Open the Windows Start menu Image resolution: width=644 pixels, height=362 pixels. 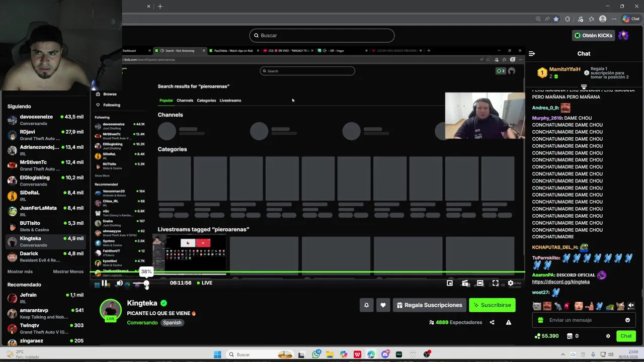pyautogui.click(x=217, y=354)
